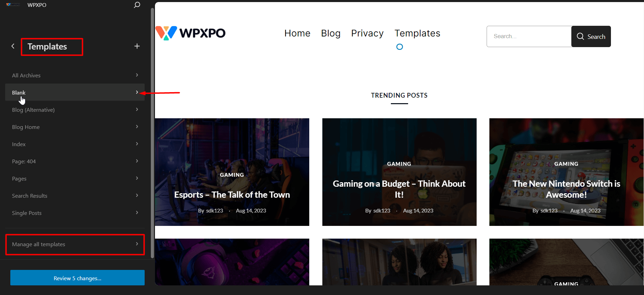Expand the Search Results chevron

pos(137,195)
